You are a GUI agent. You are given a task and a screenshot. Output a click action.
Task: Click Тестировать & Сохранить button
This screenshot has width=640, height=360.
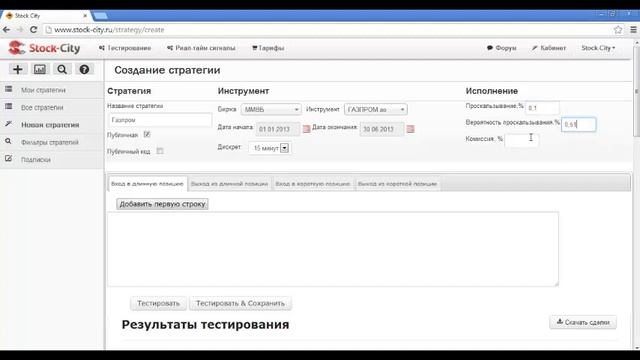coord(240,303)
